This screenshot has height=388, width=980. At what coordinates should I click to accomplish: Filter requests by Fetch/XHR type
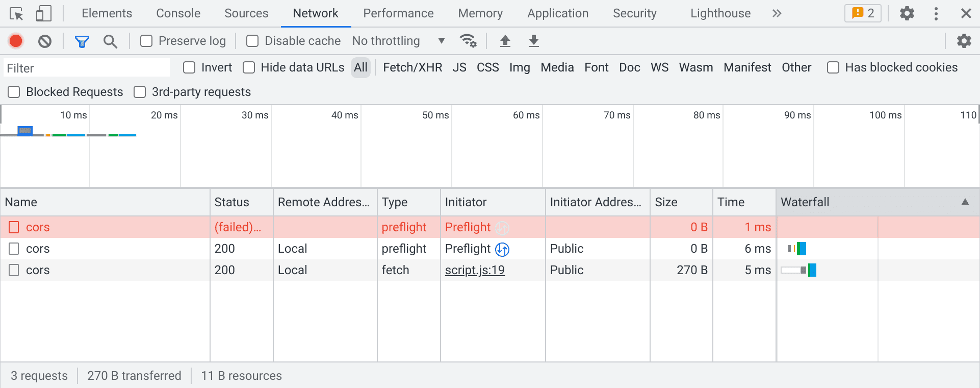point(412,67)
